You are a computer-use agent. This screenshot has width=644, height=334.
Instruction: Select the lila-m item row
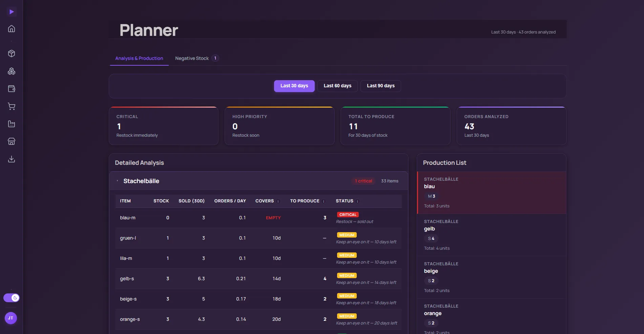click(x=258, y=259)
